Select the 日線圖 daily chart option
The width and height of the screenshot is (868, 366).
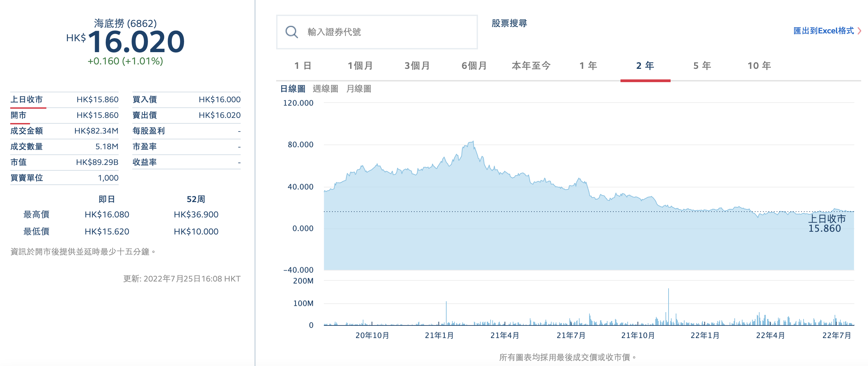click(x=293, y=89)
